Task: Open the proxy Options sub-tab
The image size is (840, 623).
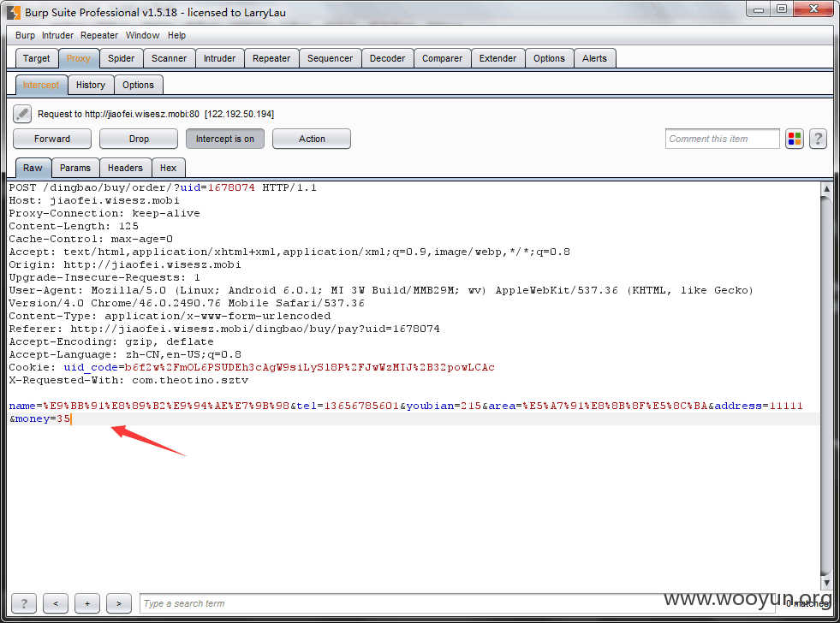Action: pyautogui.click(x=138, y=85)
